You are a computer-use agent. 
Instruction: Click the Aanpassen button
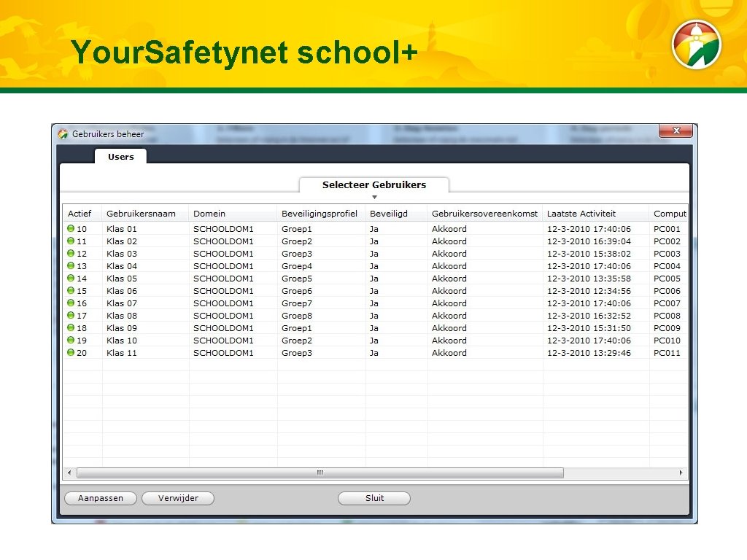pos(101,498)
